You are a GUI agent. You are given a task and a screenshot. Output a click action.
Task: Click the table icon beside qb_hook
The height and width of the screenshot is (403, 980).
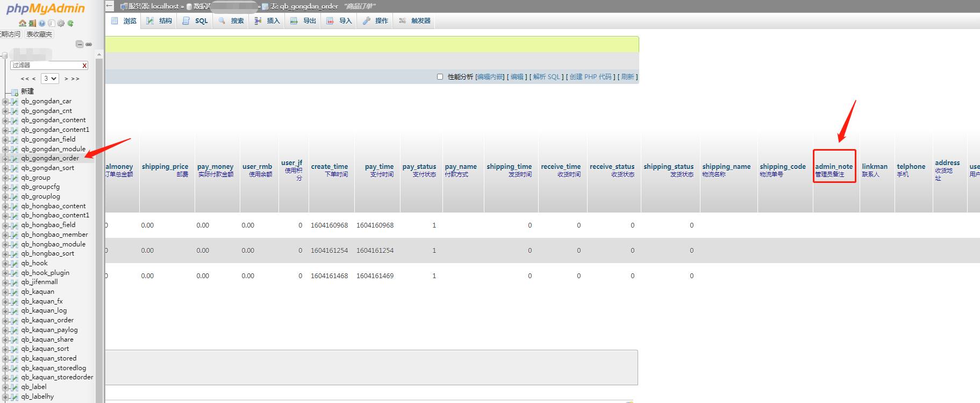[x=15, y=264]
